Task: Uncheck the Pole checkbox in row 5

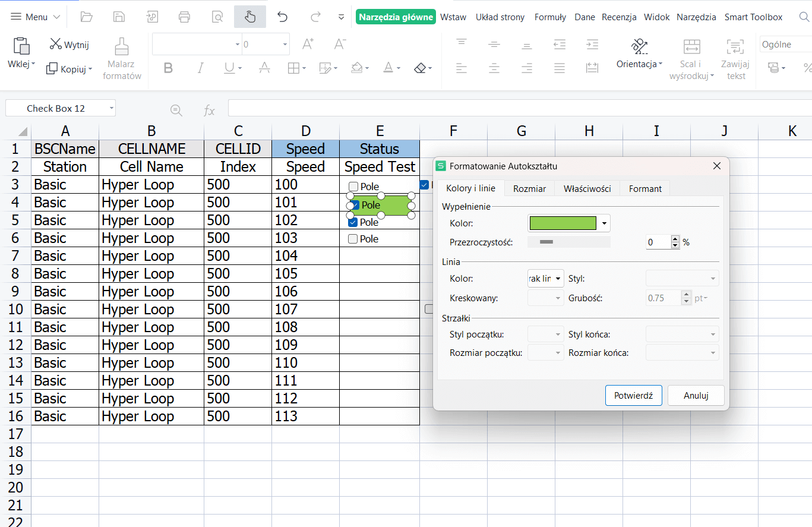Action: pos(353,222)
